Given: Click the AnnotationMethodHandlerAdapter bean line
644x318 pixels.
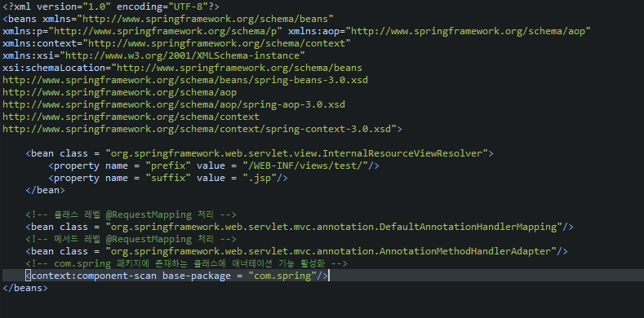Looking at the screenshot, I should (296, 251).
